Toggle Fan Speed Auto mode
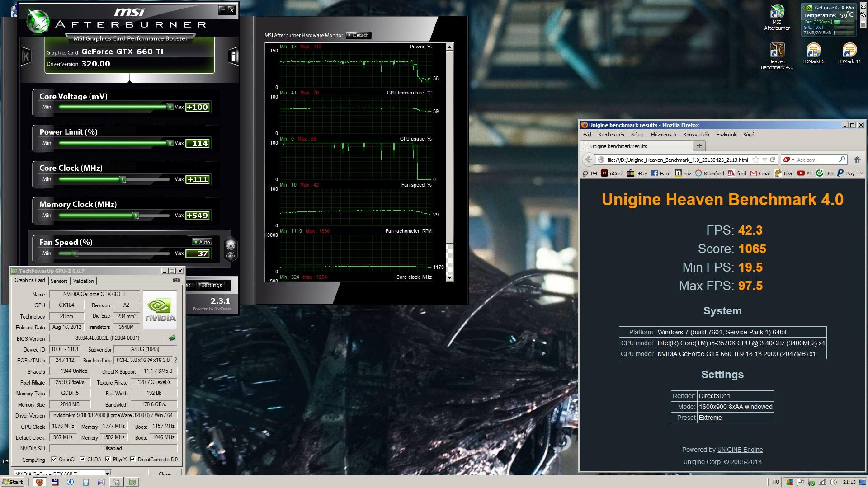The width and height of the screenshot is (868, 488). (202, 242)
